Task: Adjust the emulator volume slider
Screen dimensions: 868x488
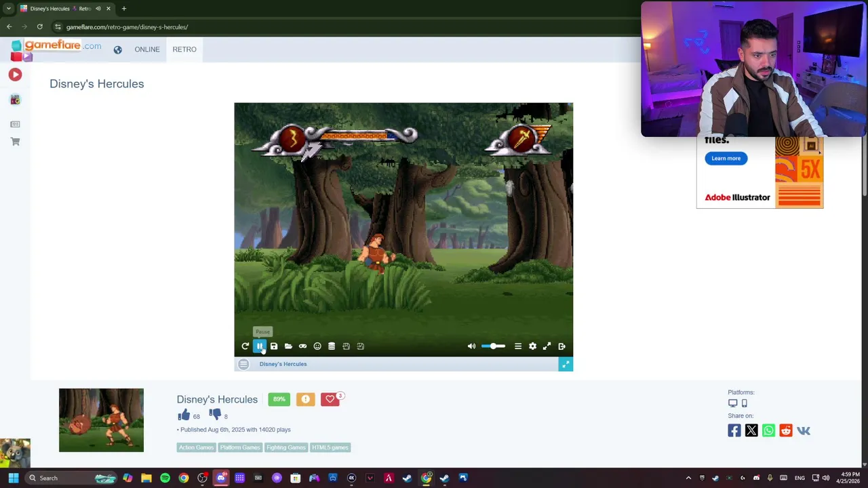Action: click(493, 346)
